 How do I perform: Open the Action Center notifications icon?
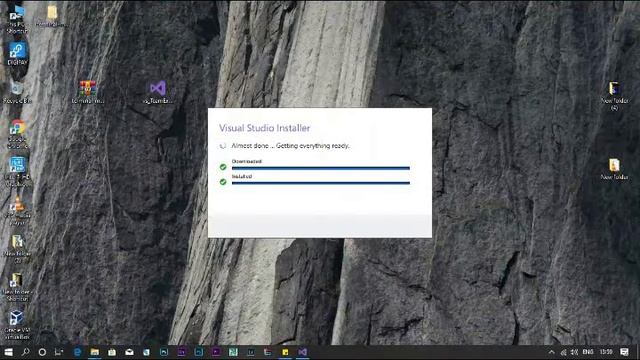[624, 352]
